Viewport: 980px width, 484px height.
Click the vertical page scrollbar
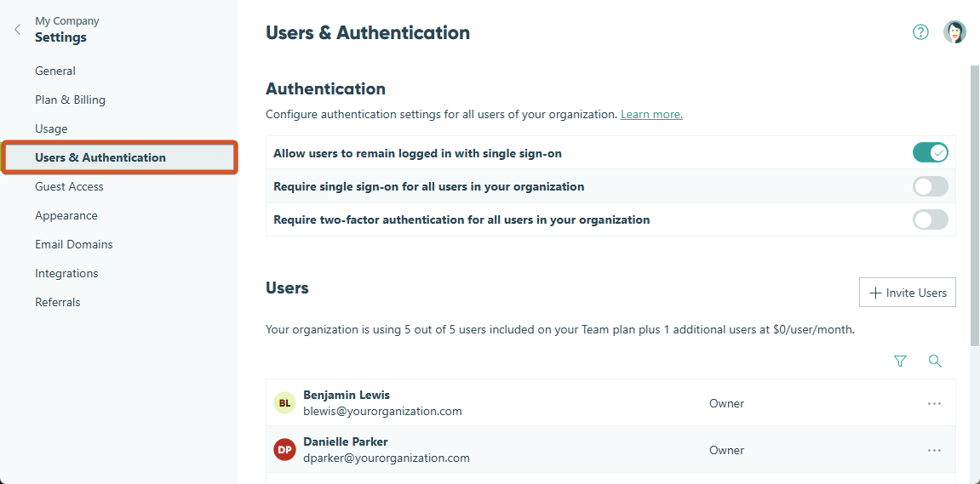point(974,205)
